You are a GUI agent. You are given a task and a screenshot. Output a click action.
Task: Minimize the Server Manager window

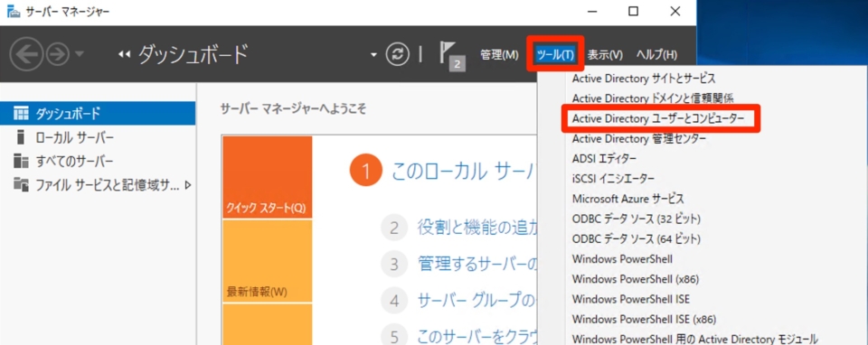(x=592, y=11)
